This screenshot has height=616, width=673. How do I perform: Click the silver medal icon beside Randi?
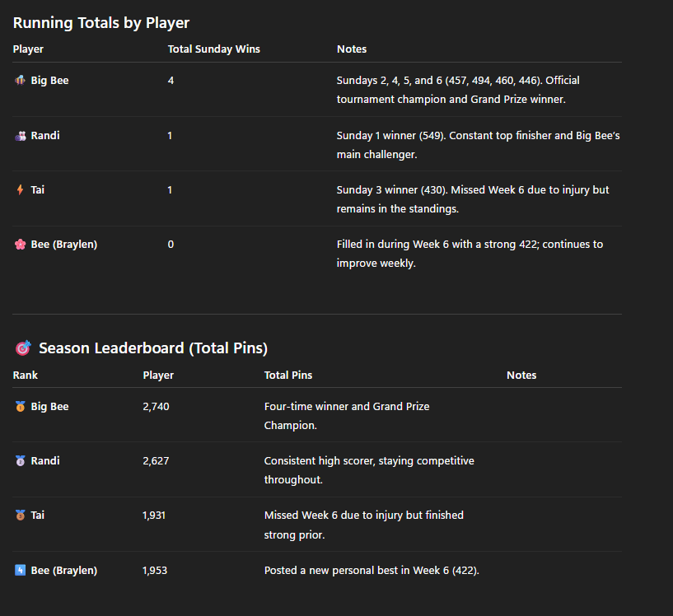tap(21, 461)
